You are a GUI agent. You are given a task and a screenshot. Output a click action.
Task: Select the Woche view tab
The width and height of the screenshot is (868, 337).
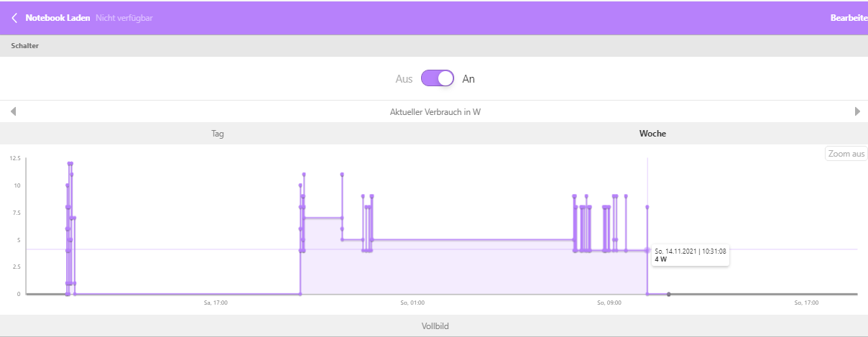click(652, 134)
